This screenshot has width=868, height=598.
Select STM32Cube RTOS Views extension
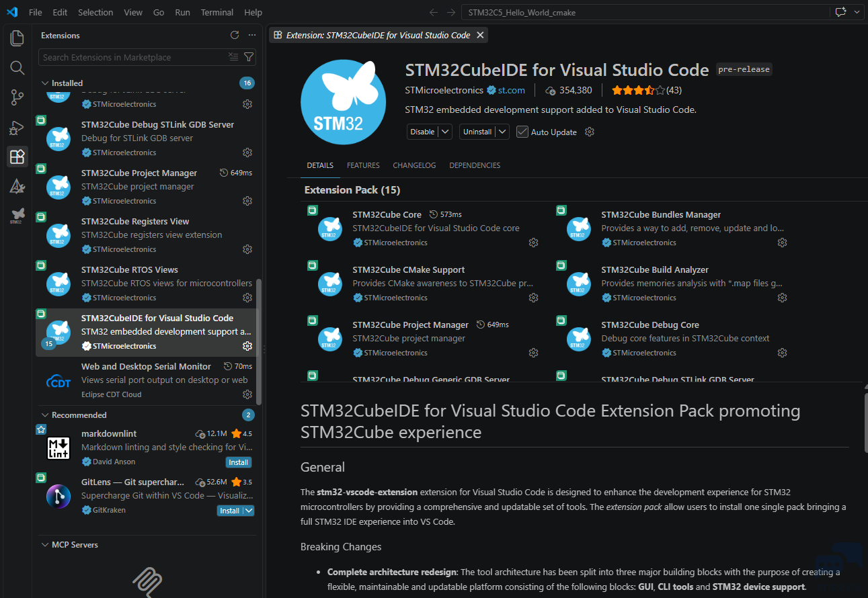pyautogui.click(x=145, y=284)
